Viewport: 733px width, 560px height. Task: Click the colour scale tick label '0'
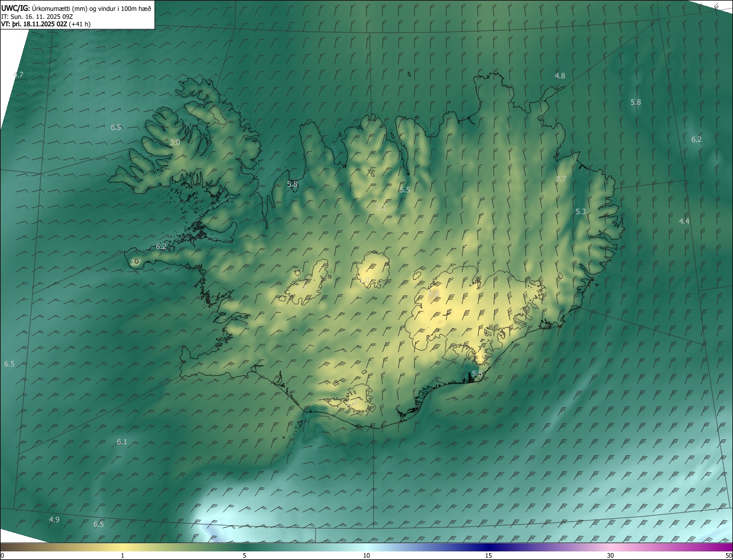click(2, 555)
